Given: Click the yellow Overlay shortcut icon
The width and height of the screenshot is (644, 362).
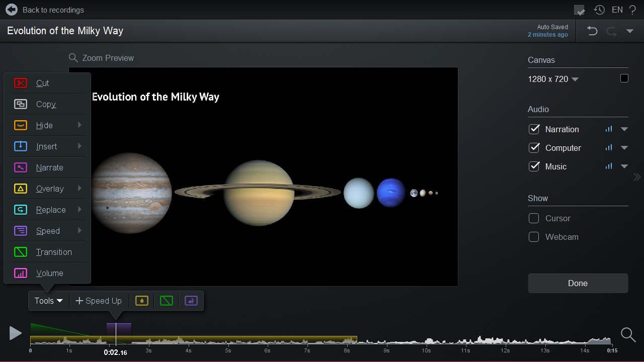Looking at the screenshot, I should (141, 300).
